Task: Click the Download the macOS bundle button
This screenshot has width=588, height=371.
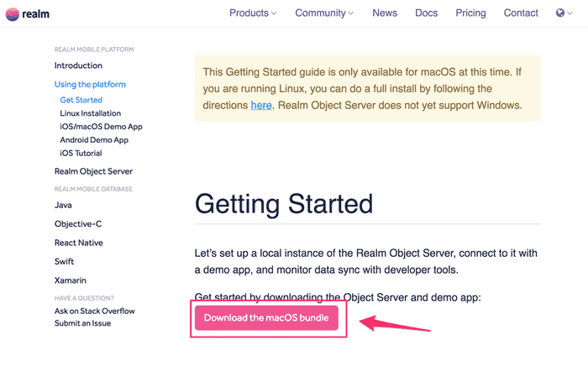Action: click(x=266, y=318)
